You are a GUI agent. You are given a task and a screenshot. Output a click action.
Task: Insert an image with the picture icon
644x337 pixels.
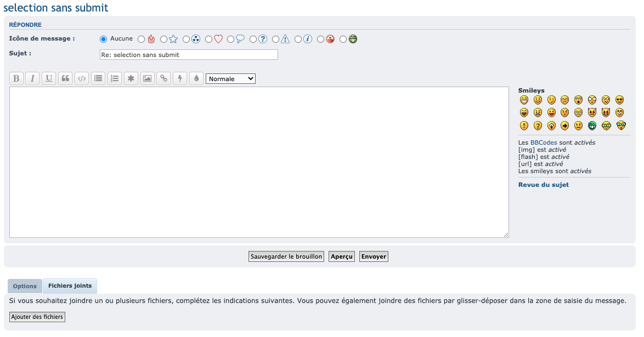[x=147, y=78]
